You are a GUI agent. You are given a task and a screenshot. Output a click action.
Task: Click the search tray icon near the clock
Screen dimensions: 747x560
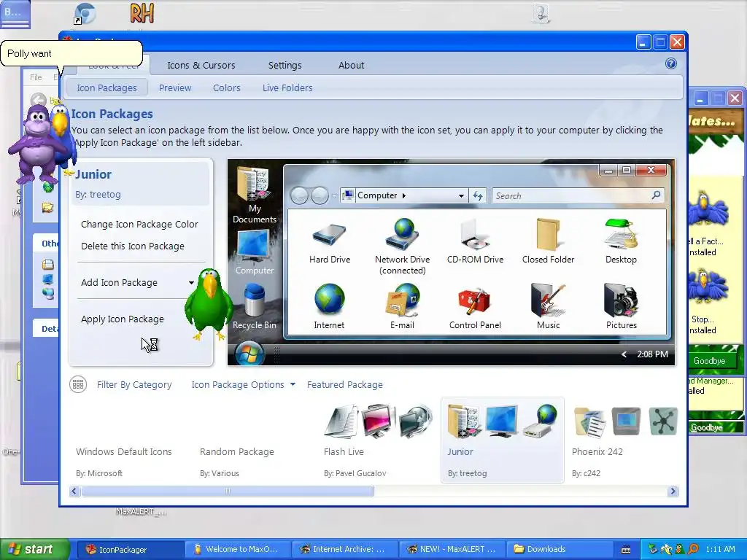coord(693,549)
